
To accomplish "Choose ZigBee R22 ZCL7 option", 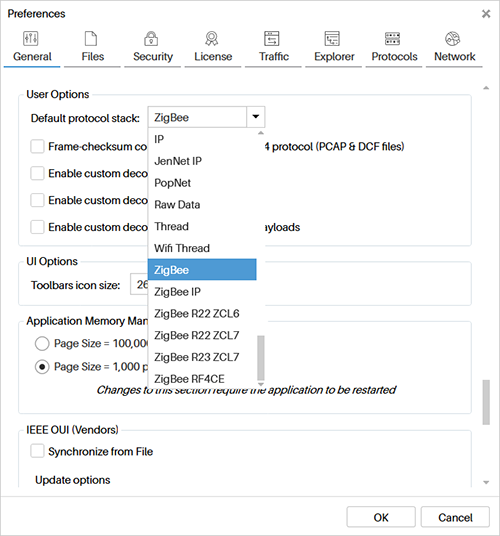I will pos(202,335).
